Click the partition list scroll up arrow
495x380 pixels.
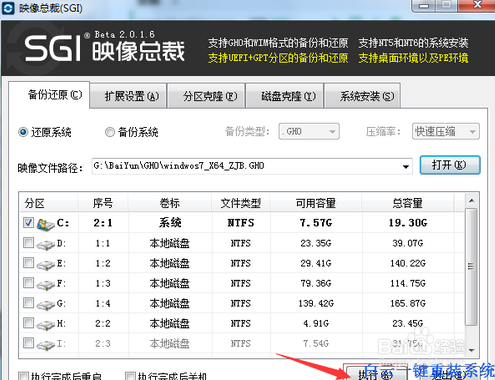(x=471, y=201)
